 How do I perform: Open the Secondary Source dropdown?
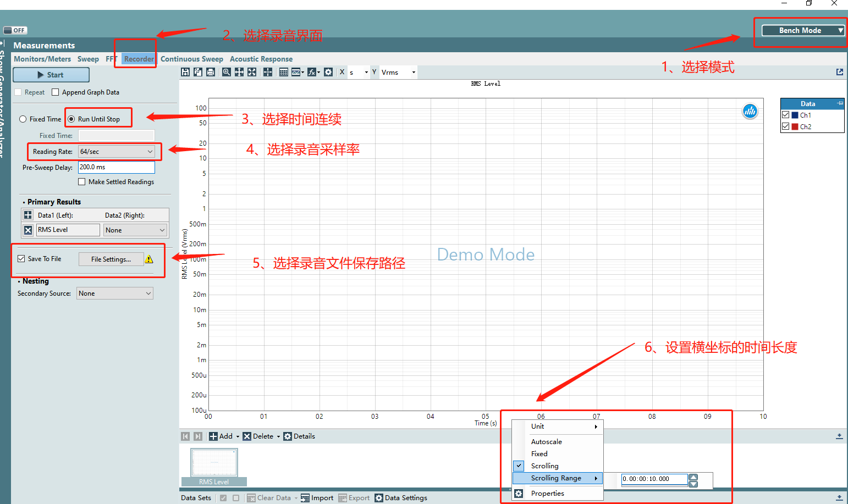pos(115,293)
